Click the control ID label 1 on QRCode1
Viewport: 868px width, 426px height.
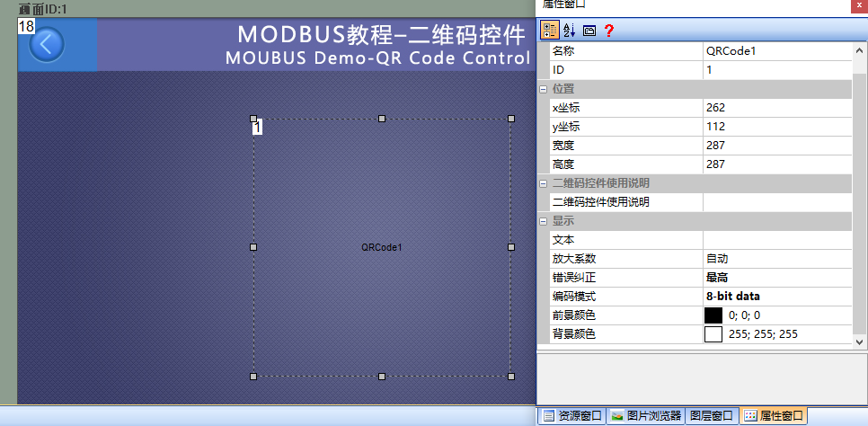[x=257, y=128]
